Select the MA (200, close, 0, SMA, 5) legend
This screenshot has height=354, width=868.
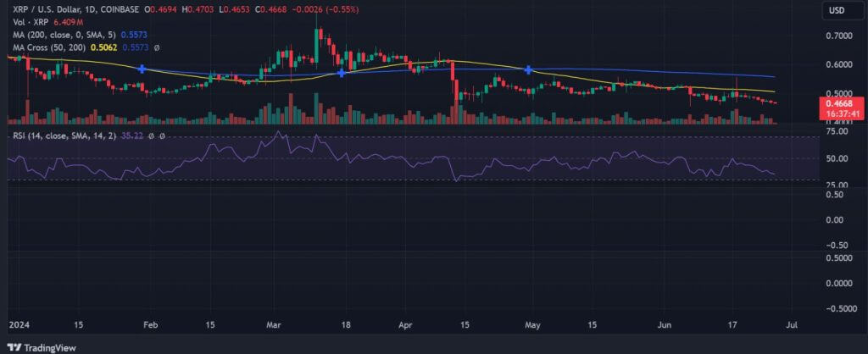[x=63, y=35]
